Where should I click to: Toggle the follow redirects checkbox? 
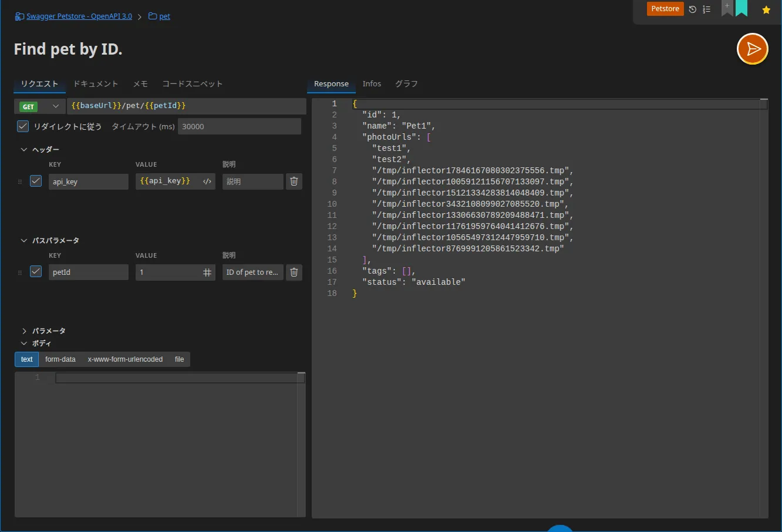click(x=23, y=126)
